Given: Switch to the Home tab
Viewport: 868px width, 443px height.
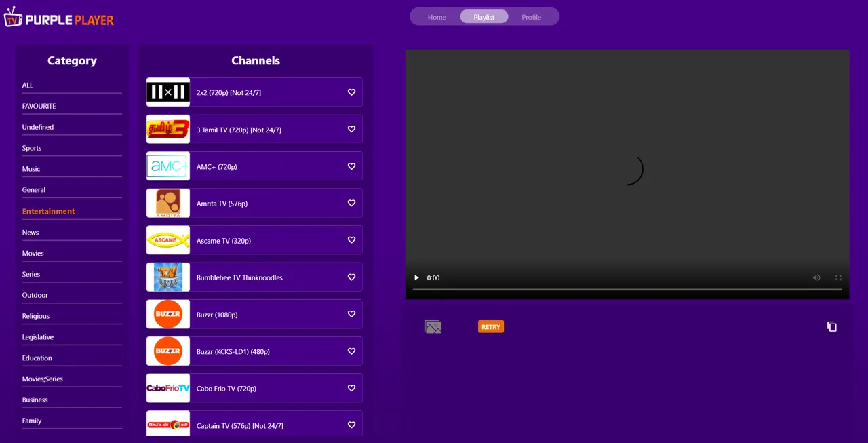Looking at the screenshot, I should click(437, 16).
